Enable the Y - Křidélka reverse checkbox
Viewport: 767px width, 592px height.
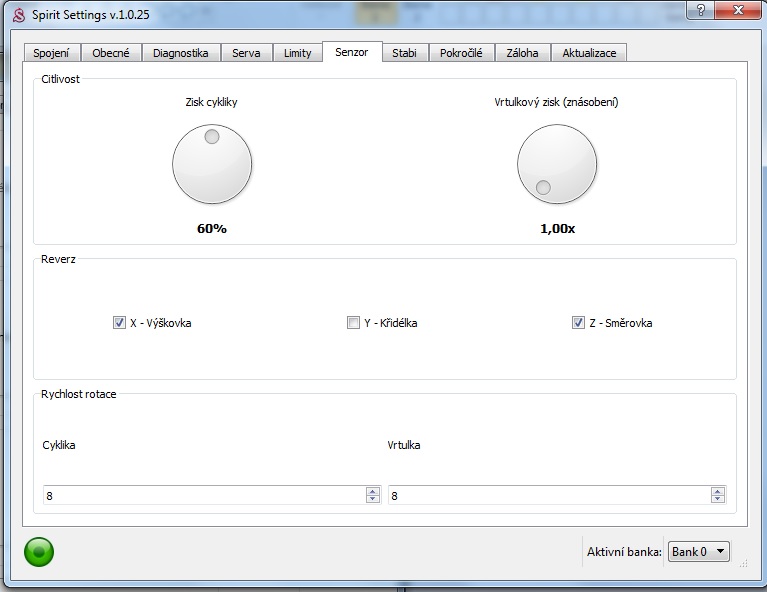353,323
